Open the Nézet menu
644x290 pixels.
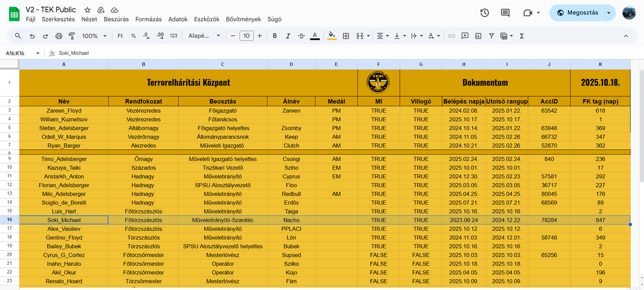[89, 19]
